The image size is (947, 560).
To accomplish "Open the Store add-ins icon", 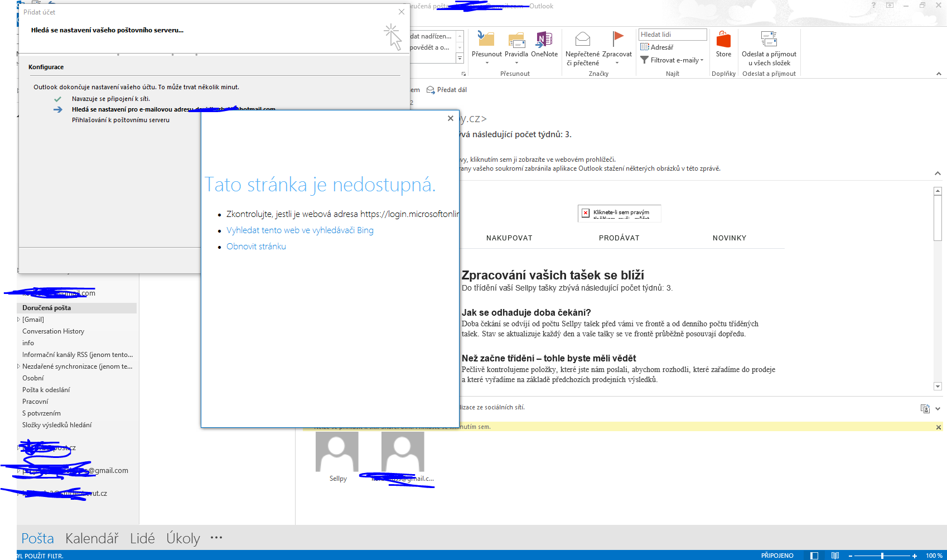I will (723, 40).
